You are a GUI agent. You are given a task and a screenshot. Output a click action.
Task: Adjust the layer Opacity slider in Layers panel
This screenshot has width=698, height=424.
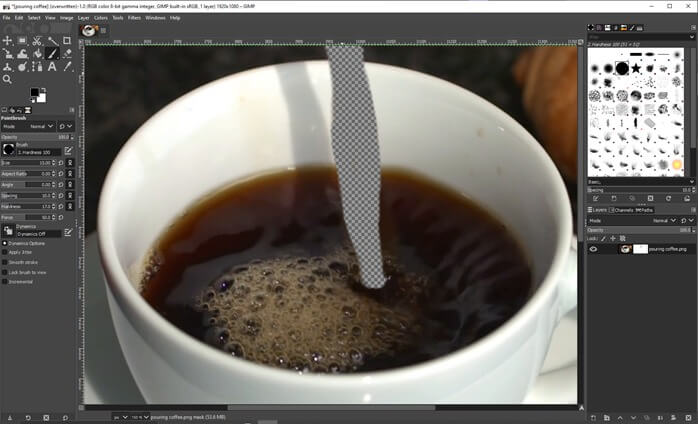coord(641,230)
